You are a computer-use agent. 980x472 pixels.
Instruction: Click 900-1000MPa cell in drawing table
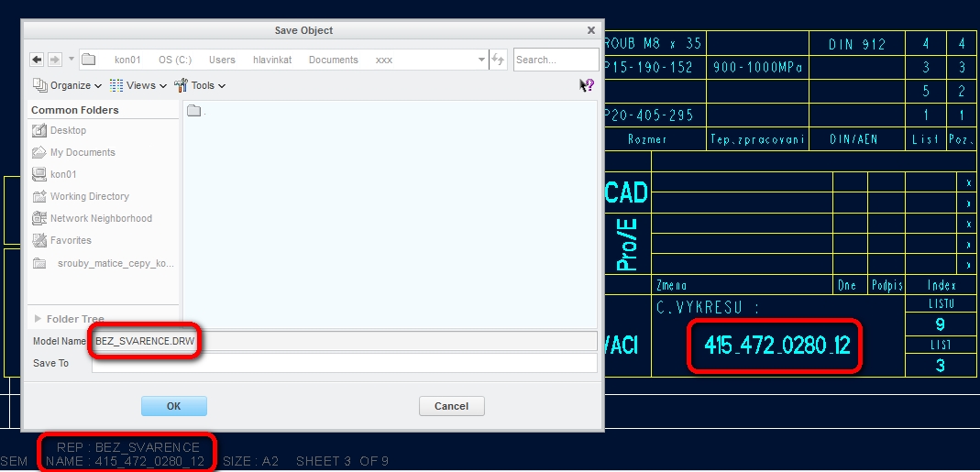pos(757,68)
